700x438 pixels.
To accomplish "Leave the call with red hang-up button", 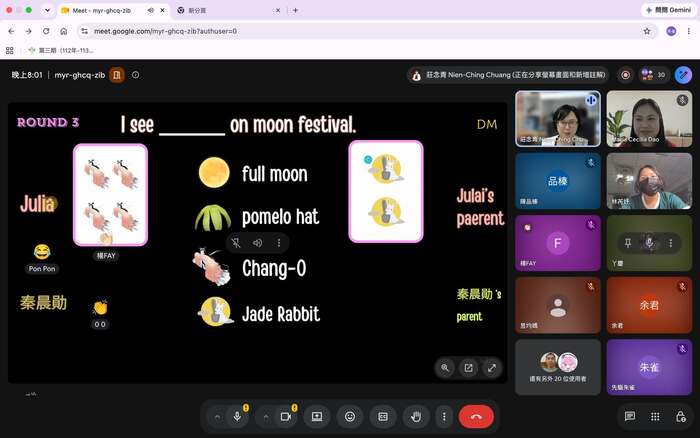I will click(476, 417).
